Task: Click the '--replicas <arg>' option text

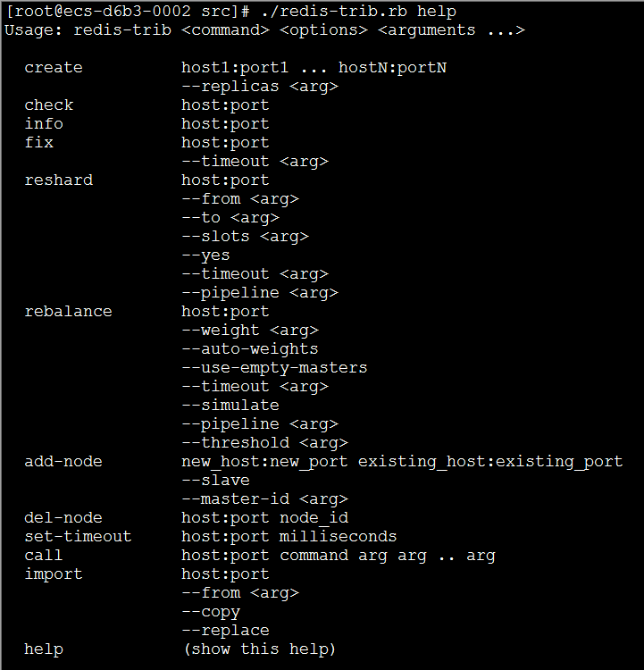Action: click(x=260, y=87)
